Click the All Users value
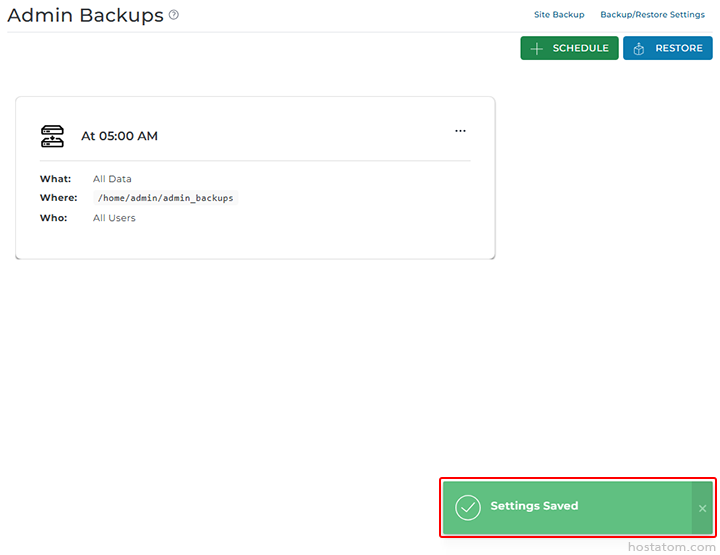The height and width of the screenshot is (555, 720). point(114,218)
